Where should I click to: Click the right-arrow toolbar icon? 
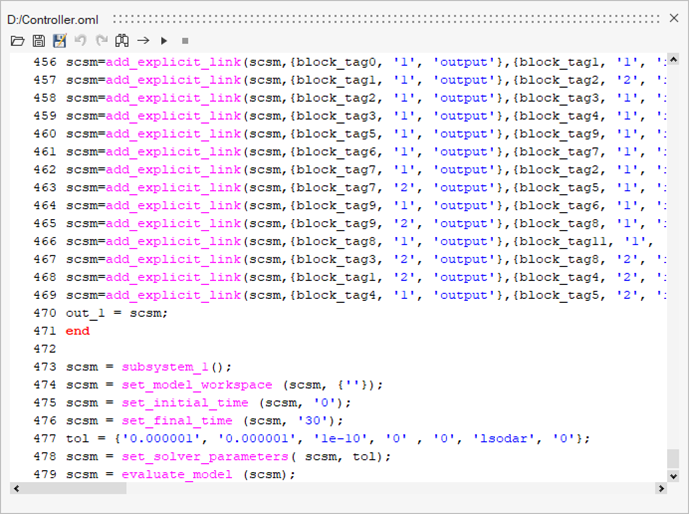pos(143,41)
